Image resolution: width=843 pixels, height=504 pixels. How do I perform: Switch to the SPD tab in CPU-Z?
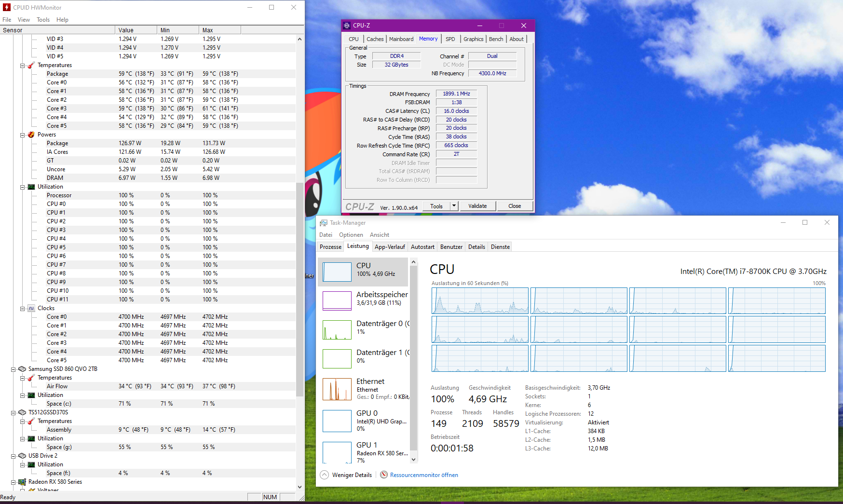click(x=450, y=39)
